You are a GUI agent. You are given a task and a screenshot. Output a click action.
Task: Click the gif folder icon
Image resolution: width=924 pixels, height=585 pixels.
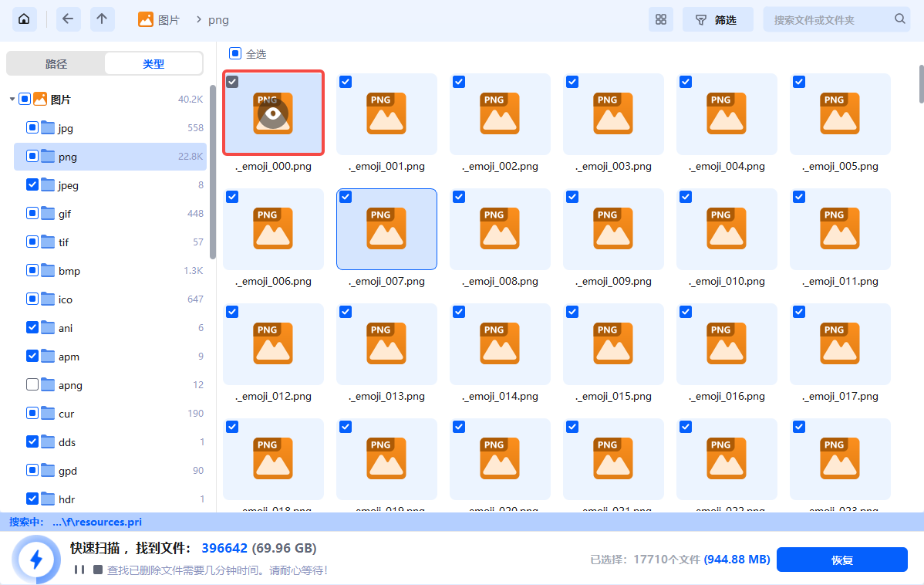(48, 213)
